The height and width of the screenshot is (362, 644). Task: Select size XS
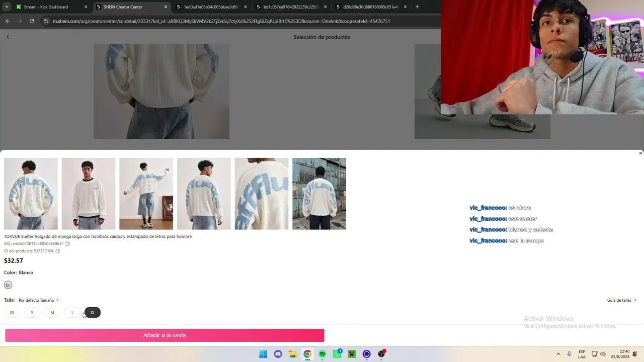[x=12, y=313]
